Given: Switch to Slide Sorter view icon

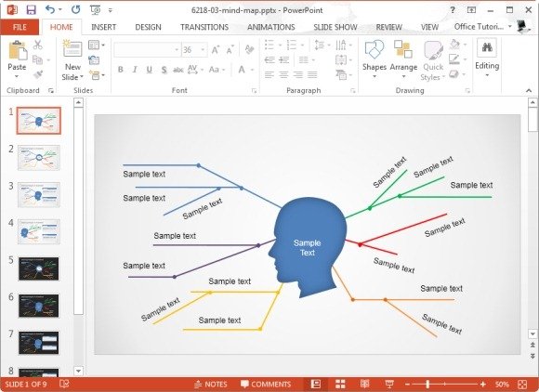Looking at the screenshot, I should tap(340, 384).
